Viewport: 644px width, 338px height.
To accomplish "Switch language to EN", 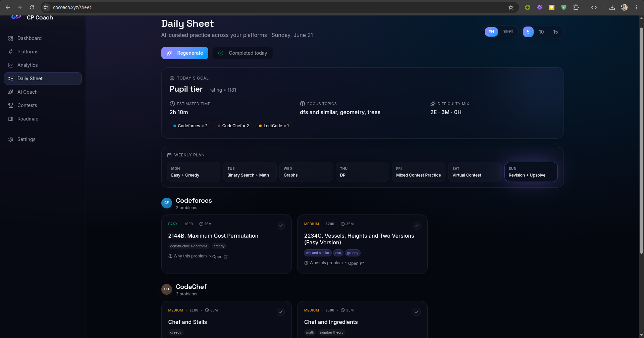I will (x=491, y=32).
